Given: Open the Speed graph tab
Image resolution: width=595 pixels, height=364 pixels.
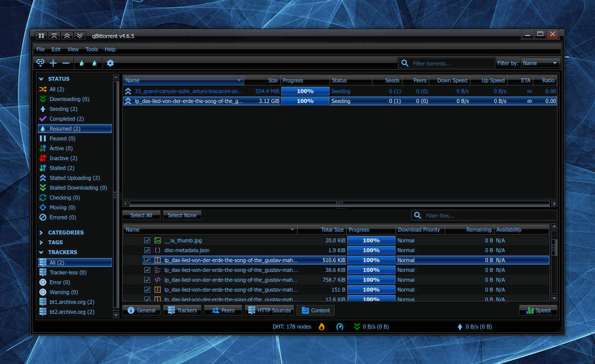Looking at the screenshot, I should coord(538,310).
